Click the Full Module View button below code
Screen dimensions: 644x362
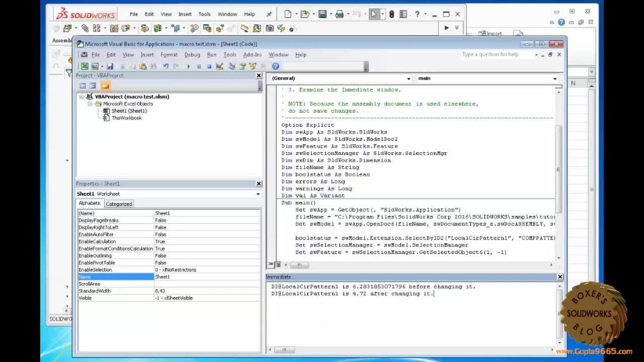tap(278, 265)
